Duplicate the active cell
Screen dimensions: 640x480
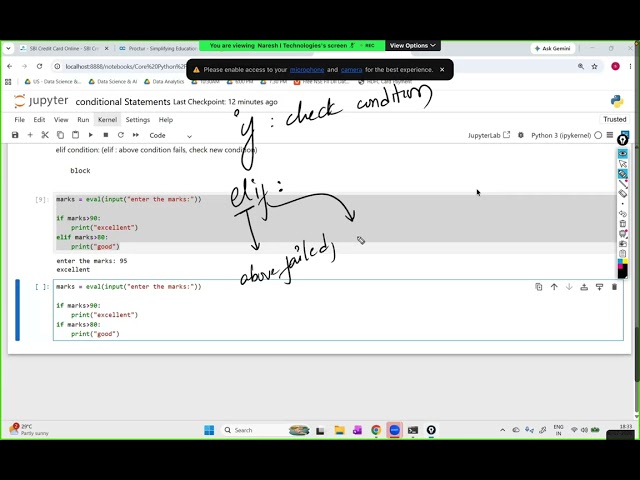point(539,287)
